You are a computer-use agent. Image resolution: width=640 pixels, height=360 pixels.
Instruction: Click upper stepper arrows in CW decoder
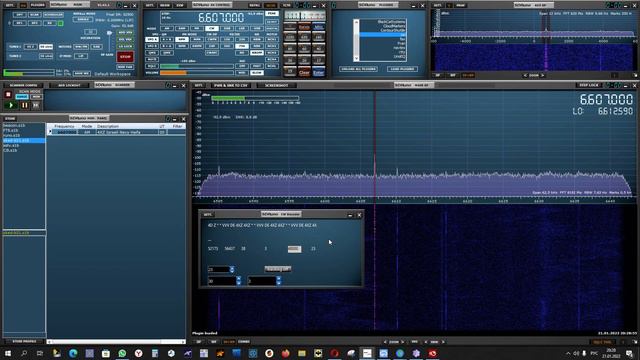pyautogui.click(x=232, y=269)
